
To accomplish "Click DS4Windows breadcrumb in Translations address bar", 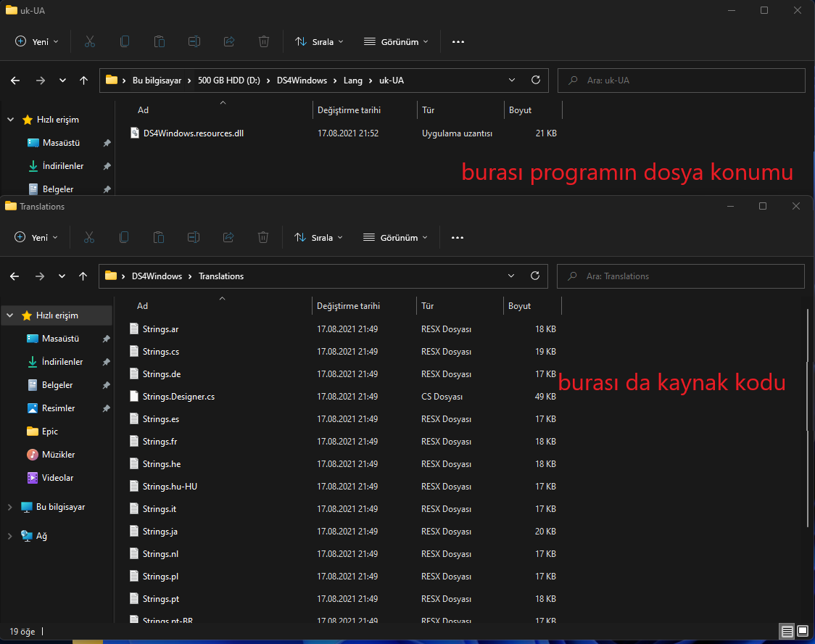I will [x=157, y=276].
